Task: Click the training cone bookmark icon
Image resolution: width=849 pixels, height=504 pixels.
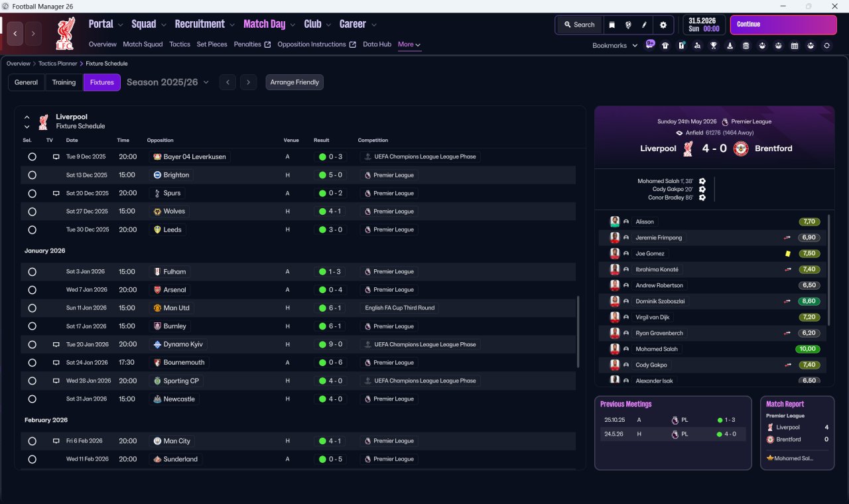Action: tap(730, 46)
